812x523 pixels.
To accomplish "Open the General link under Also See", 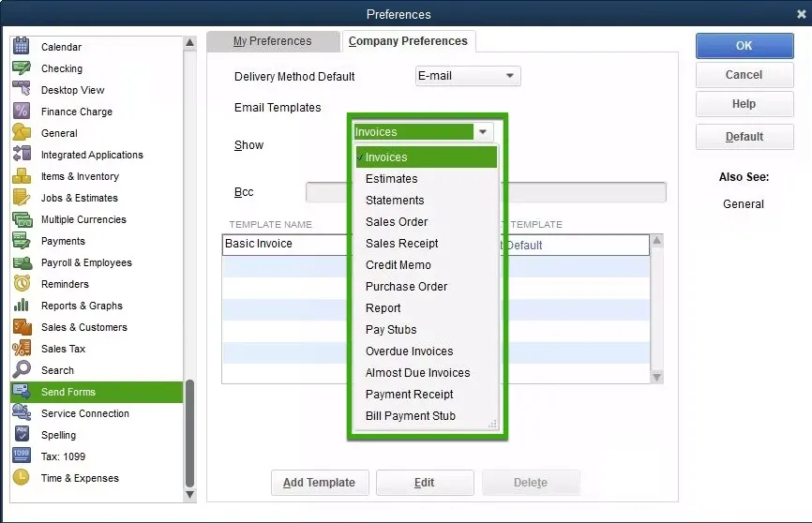I will pos(744,204).
